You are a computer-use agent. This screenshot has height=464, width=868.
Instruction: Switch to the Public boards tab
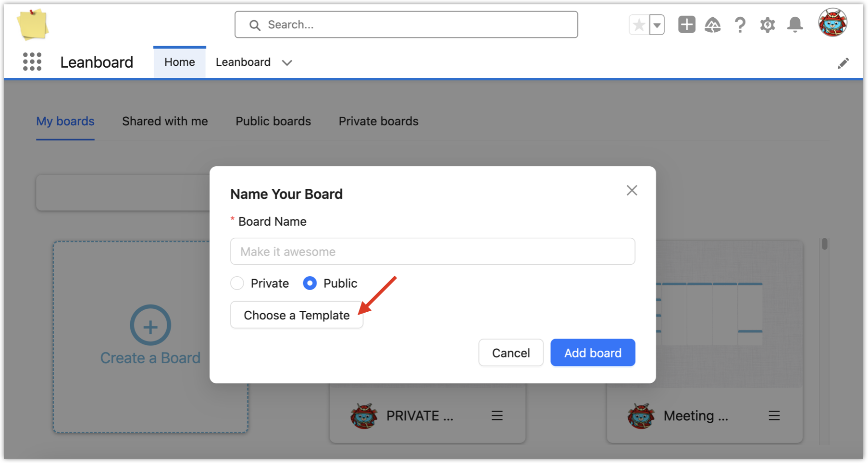pos(273,122)
